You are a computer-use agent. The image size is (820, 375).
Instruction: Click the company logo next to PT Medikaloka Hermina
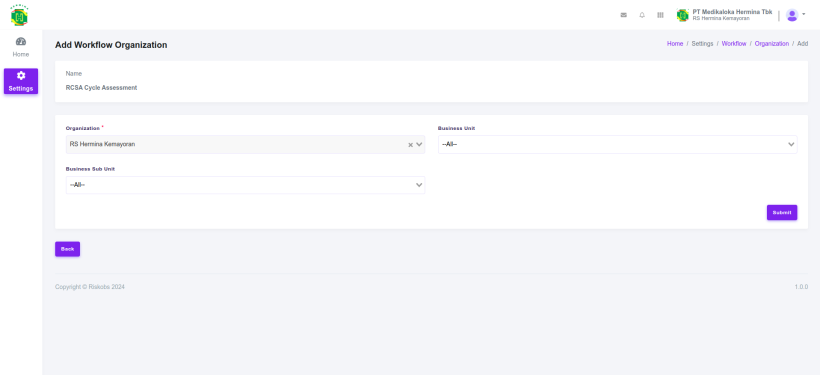click(682, 15)
